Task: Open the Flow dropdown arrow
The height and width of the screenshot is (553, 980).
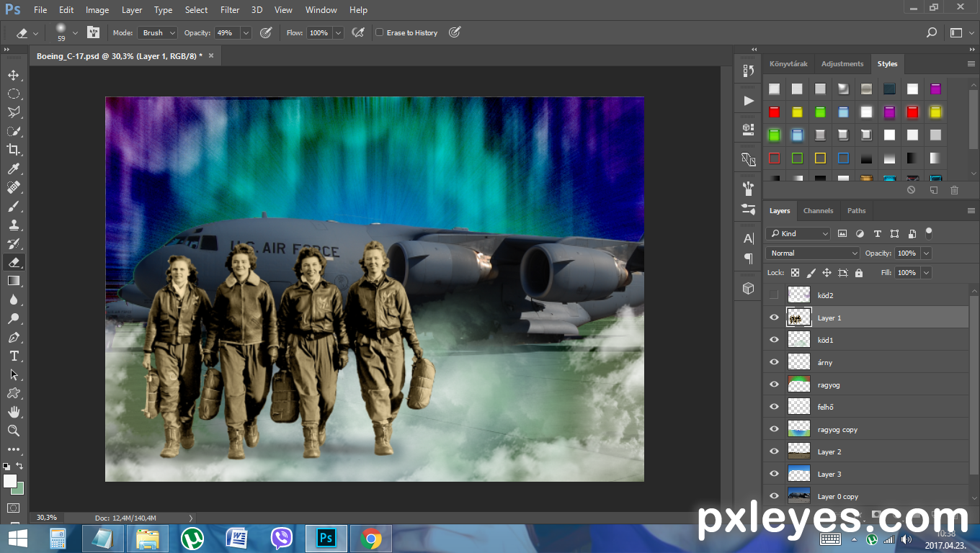Action: [339, 32]
